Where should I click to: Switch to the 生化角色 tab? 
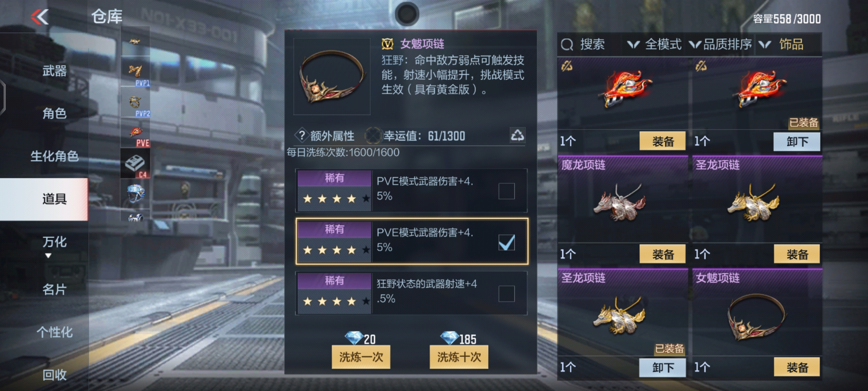coord(54,156)
